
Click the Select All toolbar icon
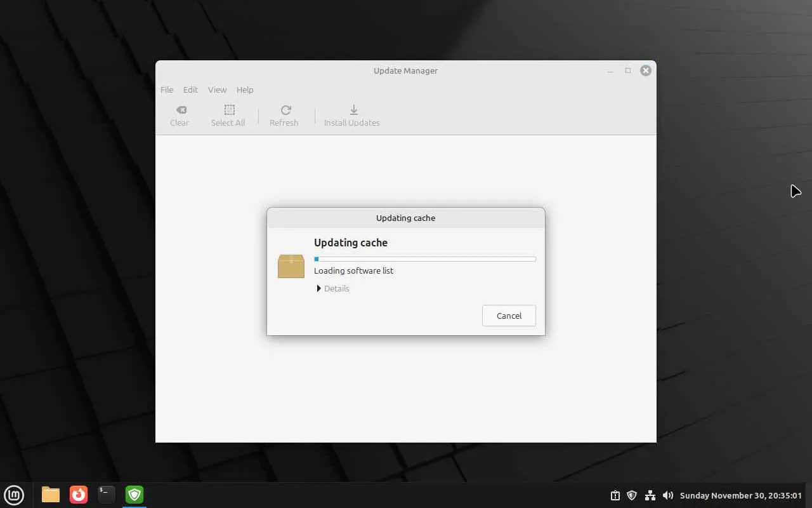229,110
